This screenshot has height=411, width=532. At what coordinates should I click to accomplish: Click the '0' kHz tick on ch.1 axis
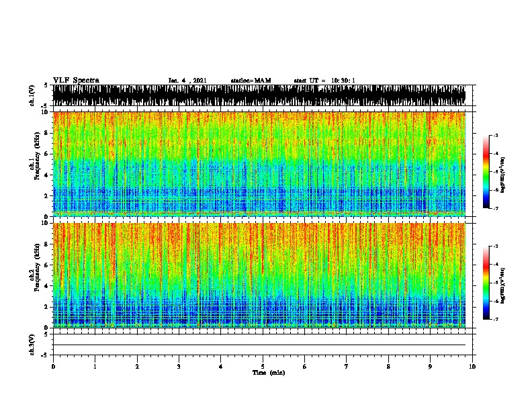point(47,217)
